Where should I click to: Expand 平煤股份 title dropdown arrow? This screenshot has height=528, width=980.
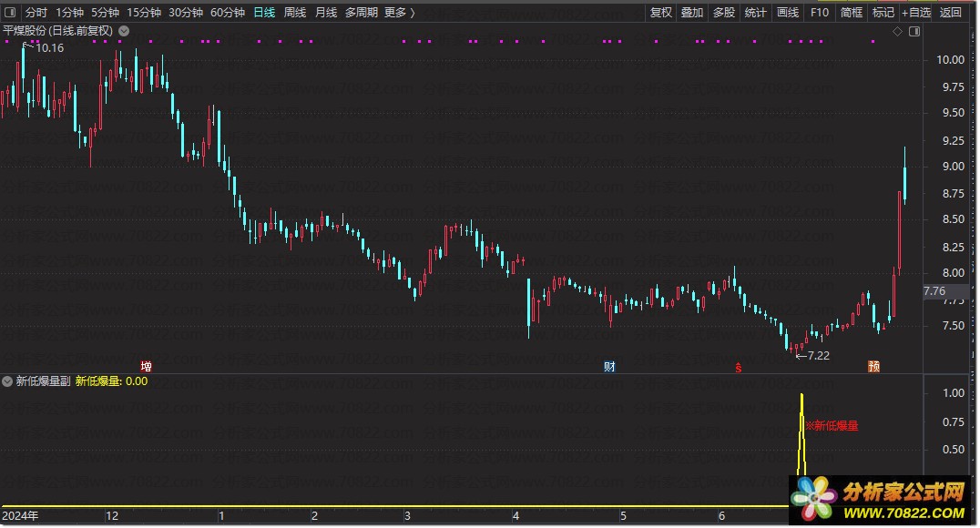point(124,31)
